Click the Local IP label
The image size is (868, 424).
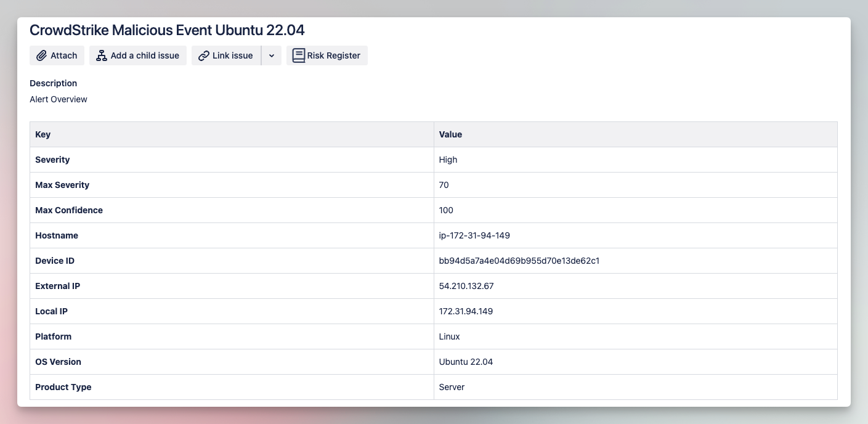pyautogui.click(x=51, y=311)
